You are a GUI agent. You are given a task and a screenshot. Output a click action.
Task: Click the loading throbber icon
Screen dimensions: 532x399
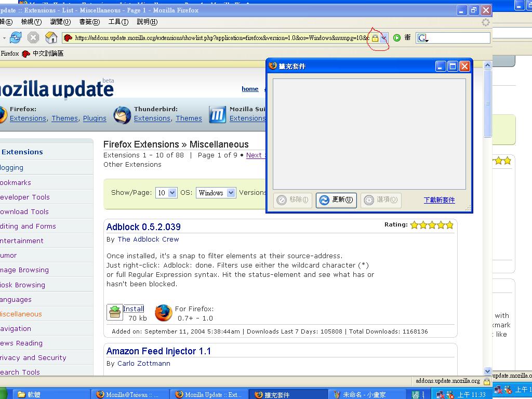pyautogui.click(x=486, y=22)
